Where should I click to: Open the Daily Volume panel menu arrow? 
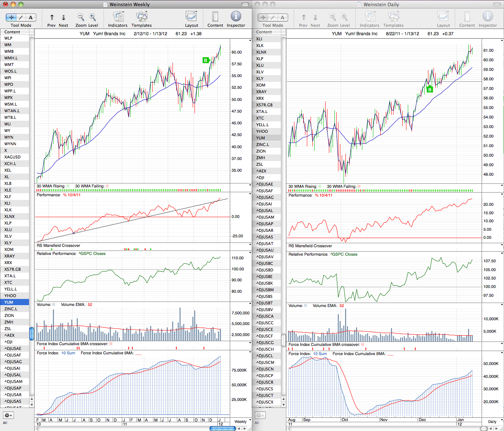502,305
